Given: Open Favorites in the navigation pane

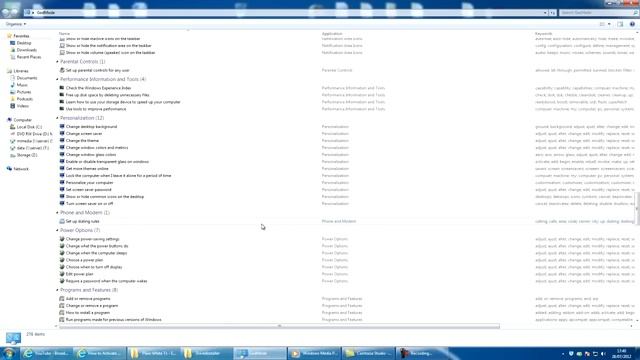Looking at the screenshot, I should point(21,36).
